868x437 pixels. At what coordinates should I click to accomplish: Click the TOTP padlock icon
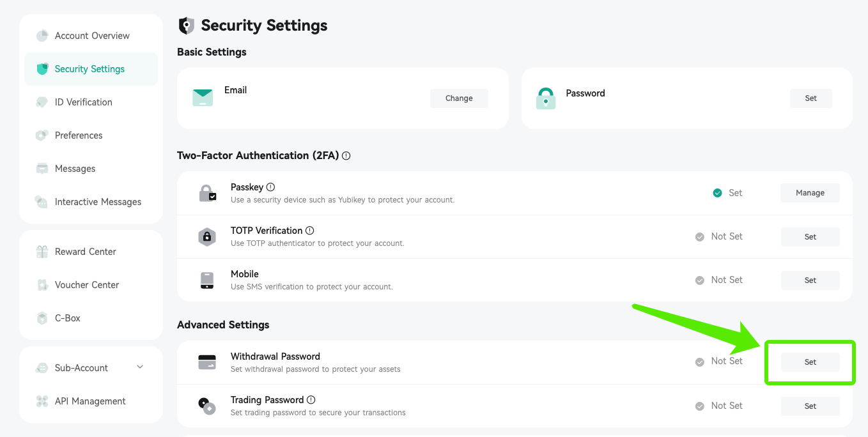point(206,236)
